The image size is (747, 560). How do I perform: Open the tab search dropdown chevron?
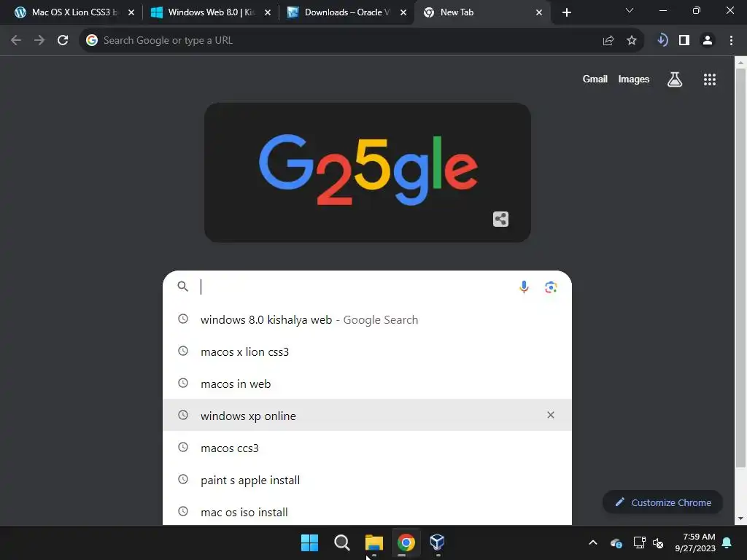pos(630,10)
